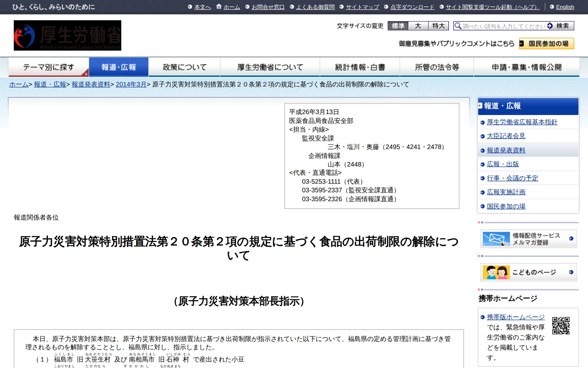This screenshot has height=368, width=588.
Task: Click the magnifier search icon
Action: click(x=458, y=26)
